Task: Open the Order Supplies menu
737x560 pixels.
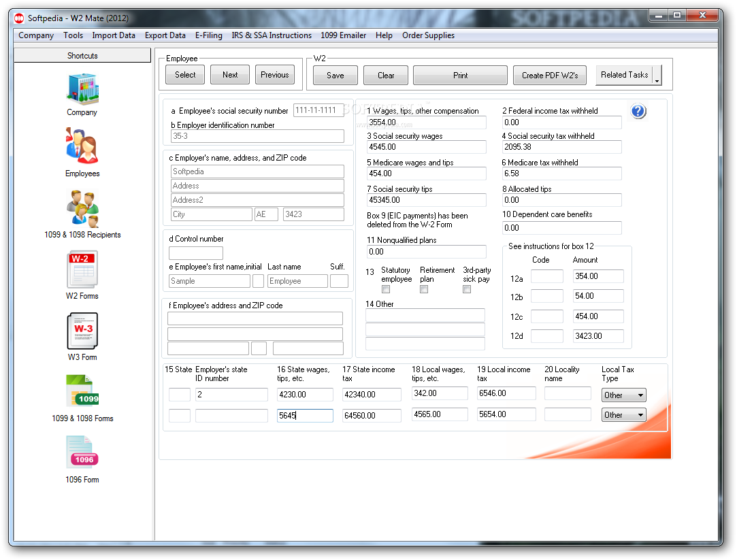Action: pyautogui.click(x=428, y=35)
